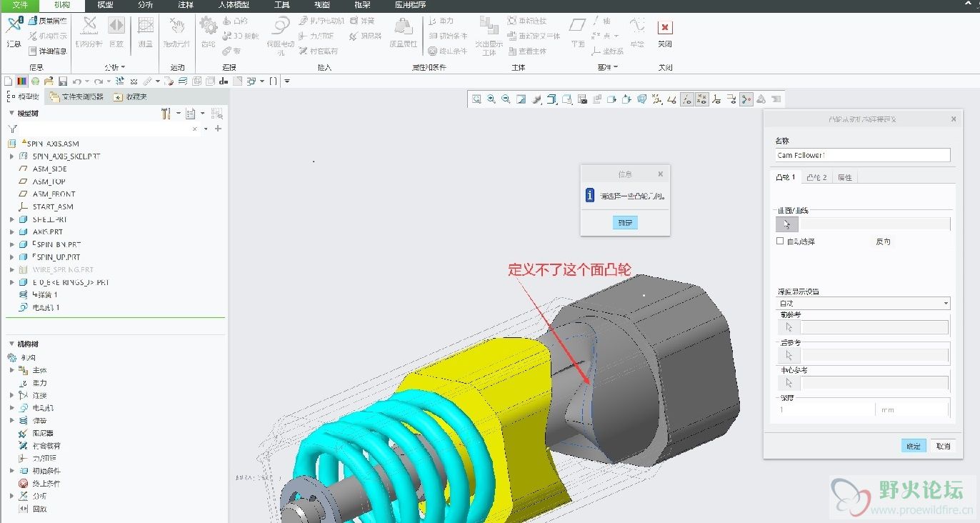980x523 pixels.
Task: Expand 主体 node in mechanism tree
Action: [12, 370]
